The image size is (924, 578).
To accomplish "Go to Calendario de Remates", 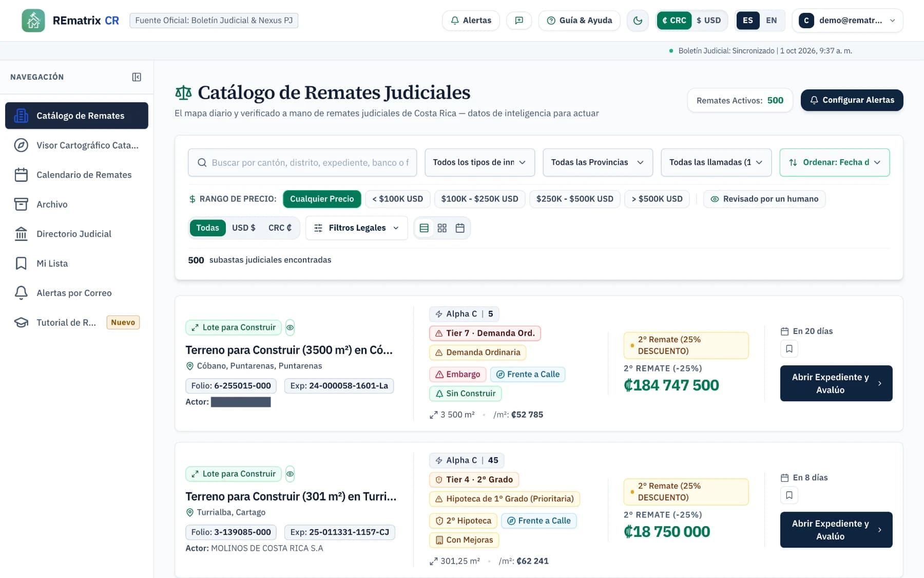I will [77, 175].
